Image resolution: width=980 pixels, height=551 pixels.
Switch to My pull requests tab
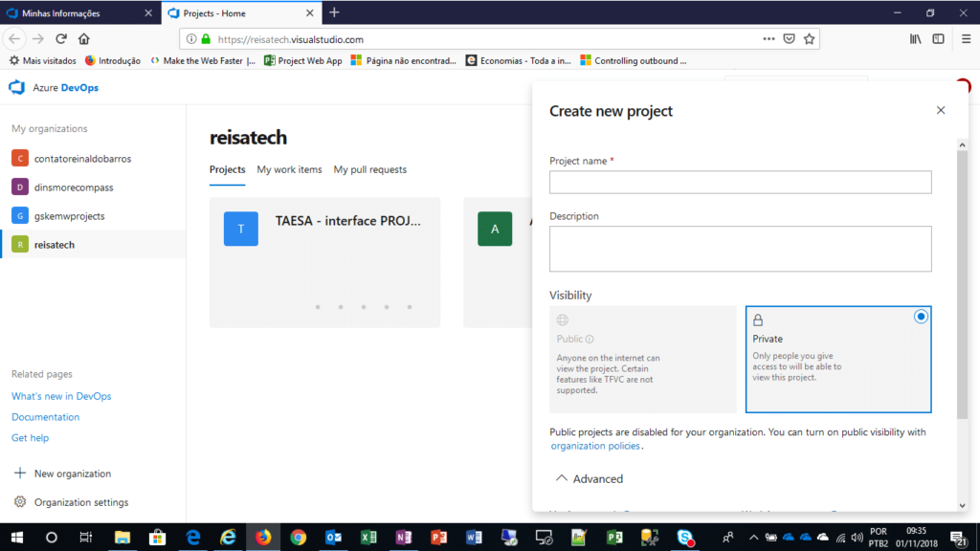coord(370,169)
